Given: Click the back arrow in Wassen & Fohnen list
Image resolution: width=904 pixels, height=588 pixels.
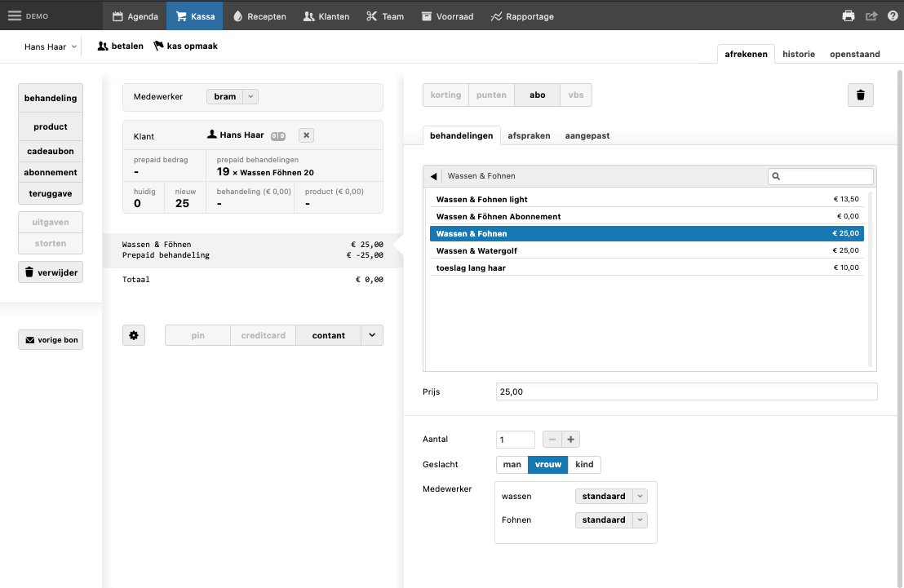Looking at the screenshot, I should 433,176.
